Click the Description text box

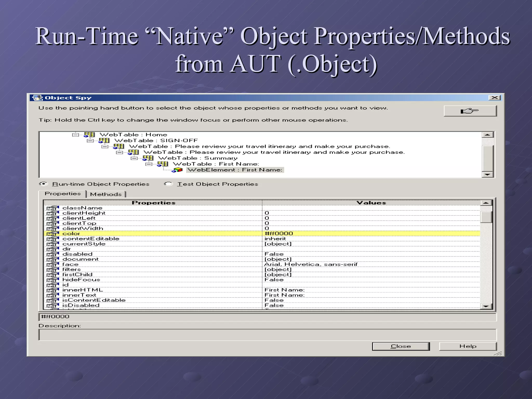click(x=268, y=335)
